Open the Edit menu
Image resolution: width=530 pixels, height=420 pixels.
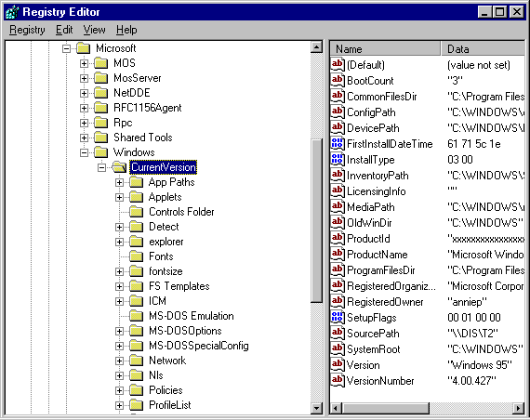pos(64,30)
